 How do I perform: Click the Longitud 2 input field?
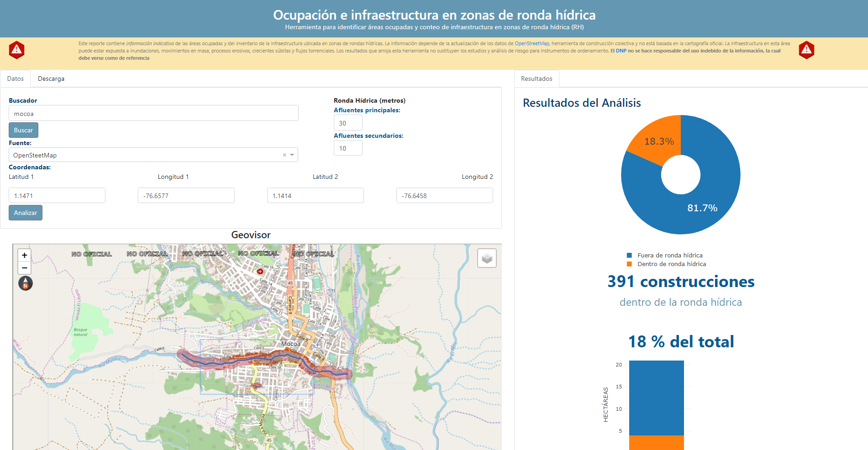point(445,195)
